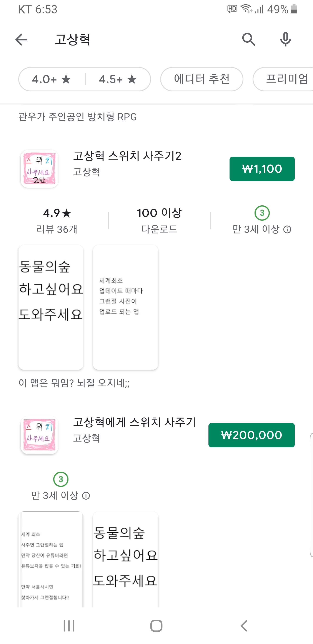Image resolution: width=313 pixels, height=644 pixels.
Task: Buy the app priced ₩1,100
Action: pyautogui.click(x=262, y=169)
